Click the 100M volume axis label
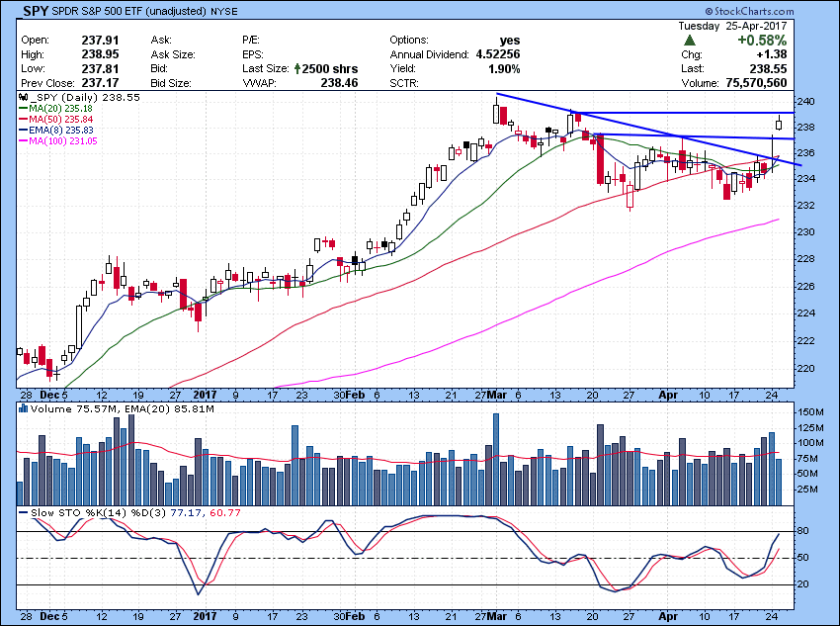840x626 pixels. point(810,443)
